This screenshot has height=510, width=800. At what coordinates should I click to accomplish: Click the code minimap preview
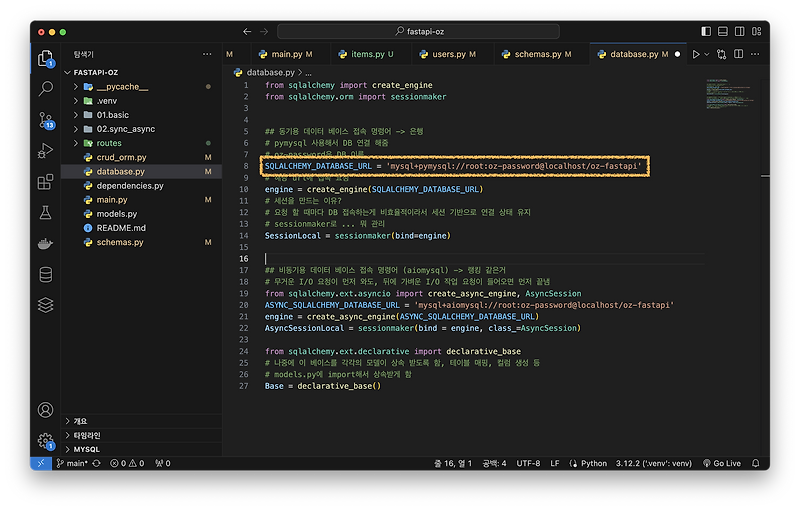[x=730, y=94]
